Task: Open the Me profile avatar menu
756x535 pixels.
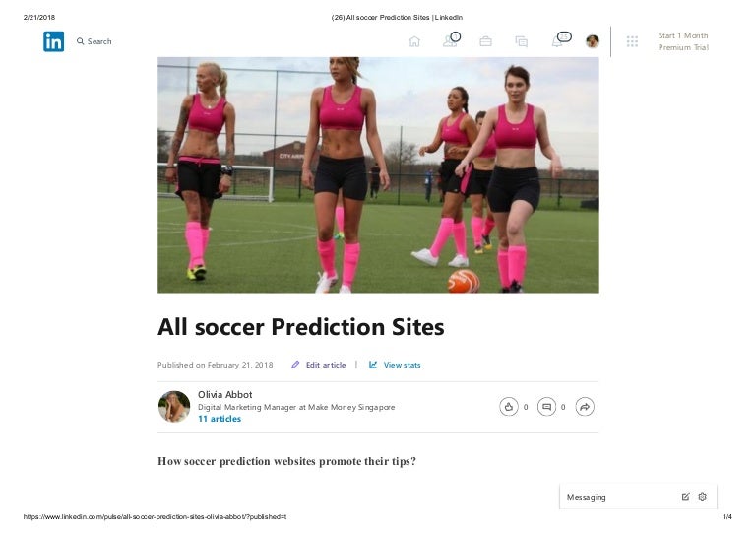Action: 593,41
